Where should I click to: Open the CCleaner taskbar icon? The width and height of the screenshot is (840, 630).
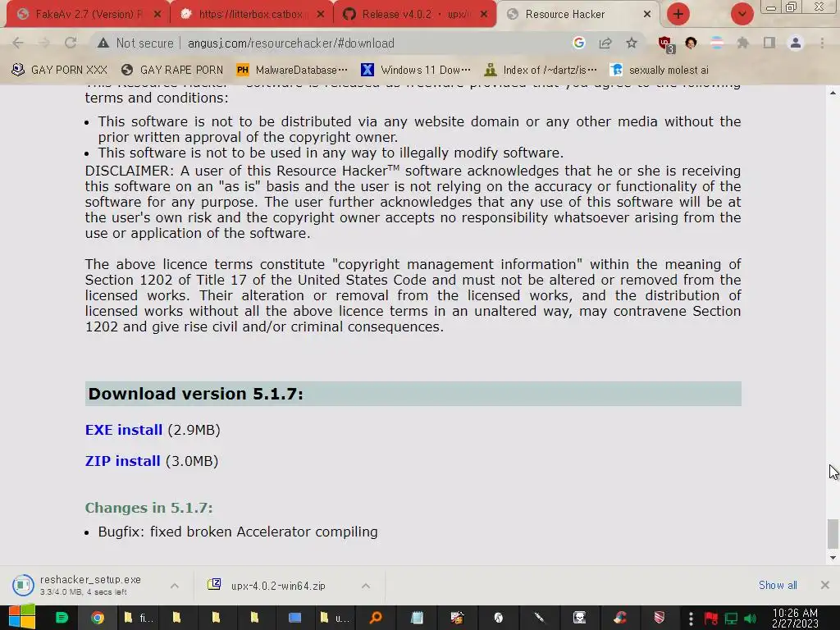point(620,618)
